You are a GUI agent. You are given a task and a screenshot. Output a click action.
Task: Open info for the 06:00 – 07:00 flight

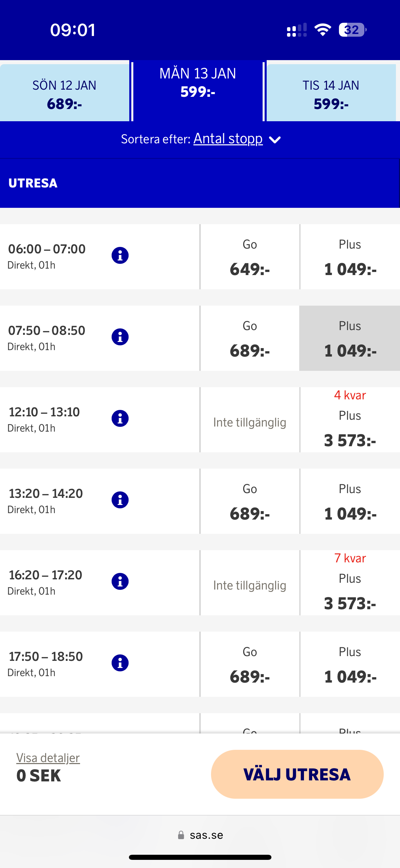[120, 255]
